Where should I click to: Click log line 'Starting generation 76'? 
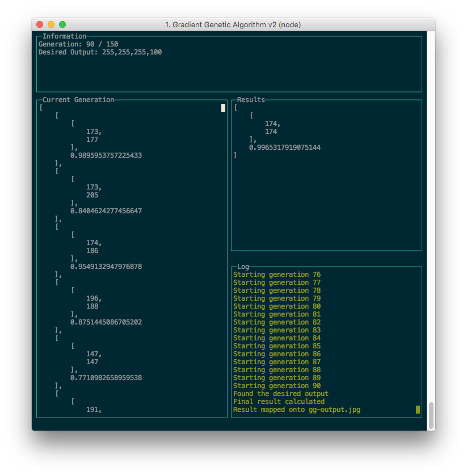277,275
